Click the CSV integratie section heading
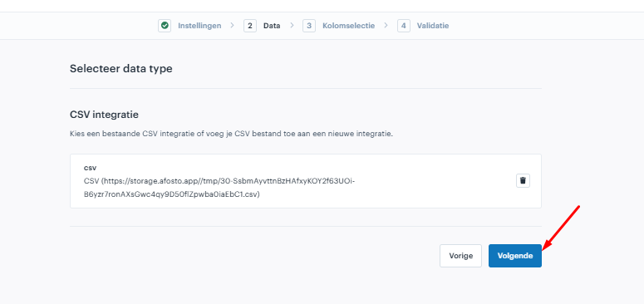 104,115
